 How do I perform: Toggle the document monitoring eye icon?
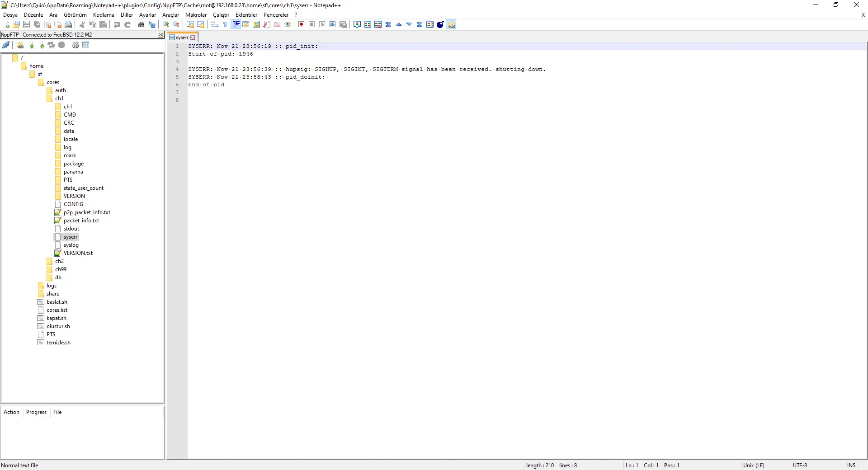288,24
